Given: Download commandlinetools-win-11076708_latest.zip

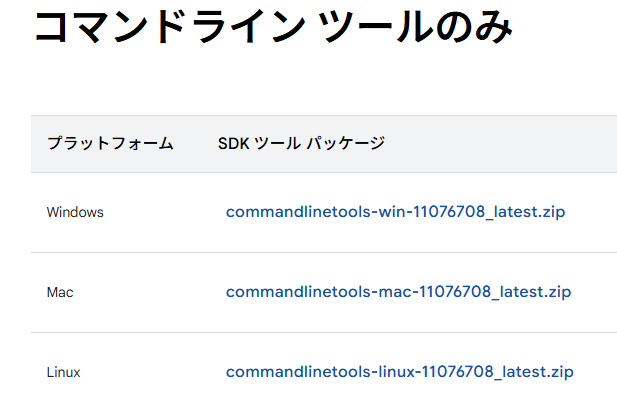Looking at the screenshot, I should [x=395, y=212].
